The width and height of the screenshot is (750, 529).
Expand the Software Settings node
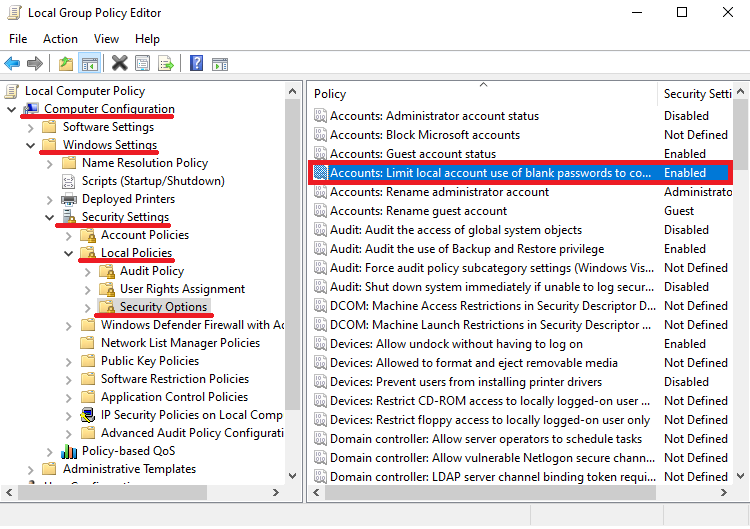coord(31,127)
